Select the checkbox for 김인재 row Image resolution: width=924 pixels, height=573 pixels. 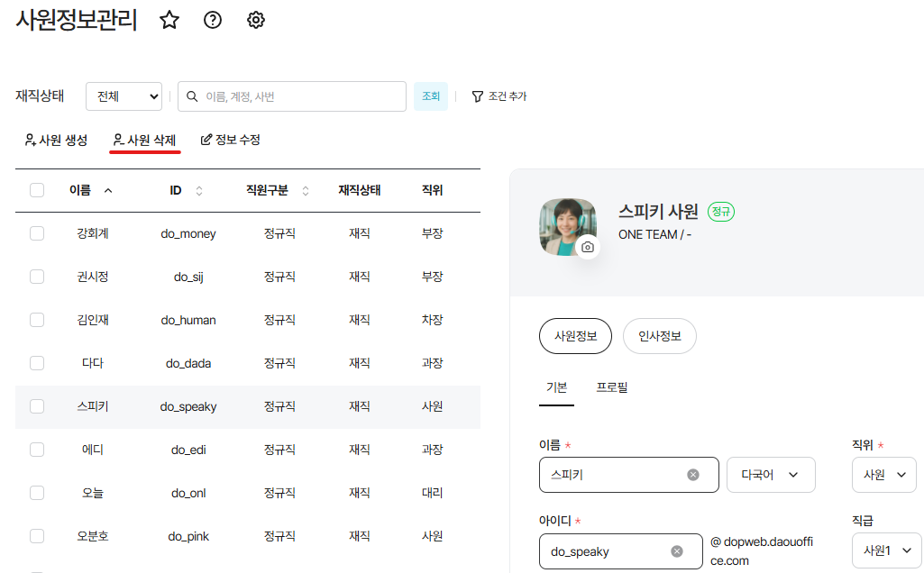click(37, 320)
